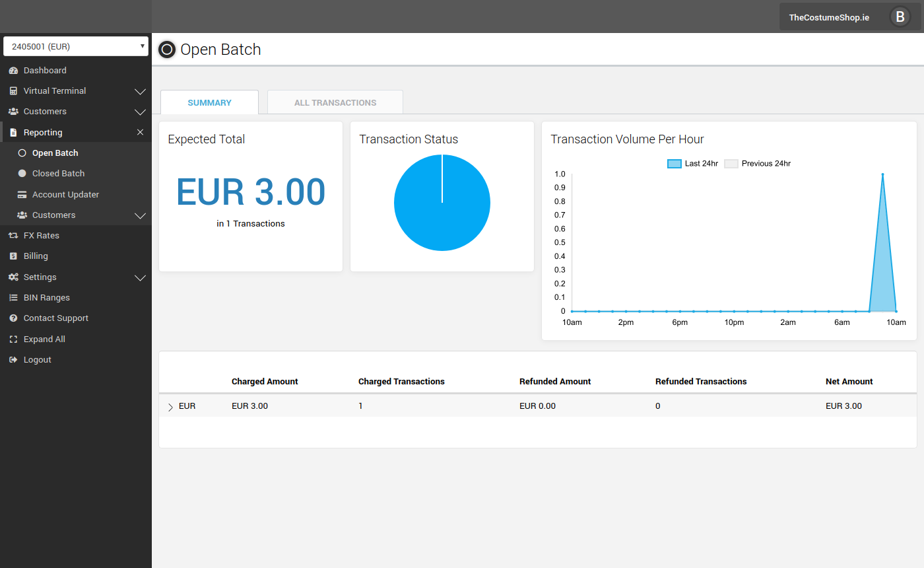The height and width of the screenshot is (568, 924).
Task: Click the blue Transaction Status pie chart
Action: [x=442, y=203]
